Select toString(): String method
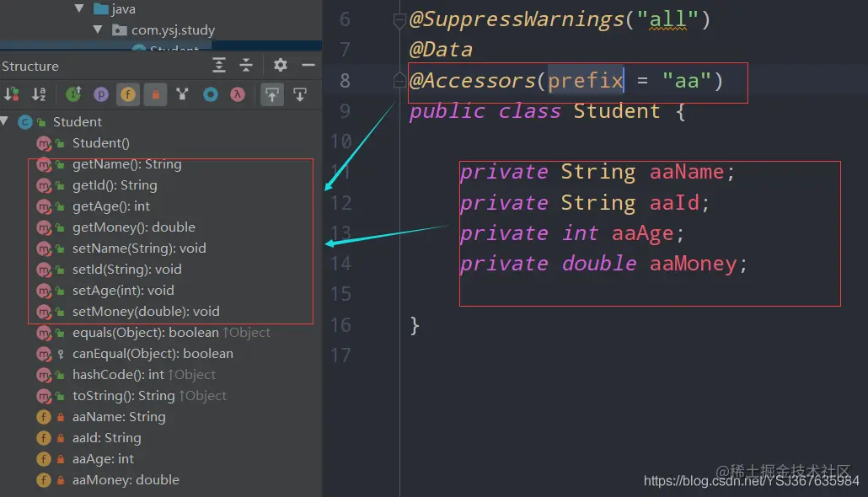 [123, 395]
